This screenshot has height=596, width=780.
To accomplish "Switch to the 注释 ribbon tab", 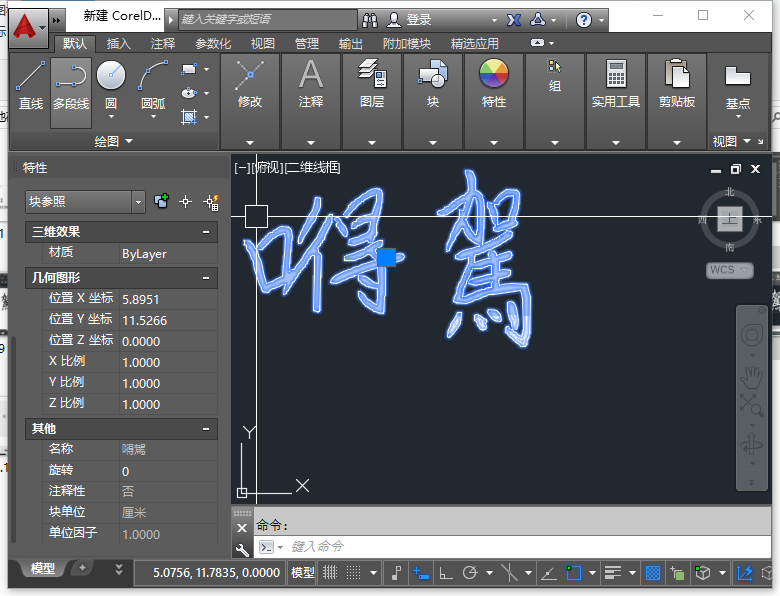I will 163,44.
